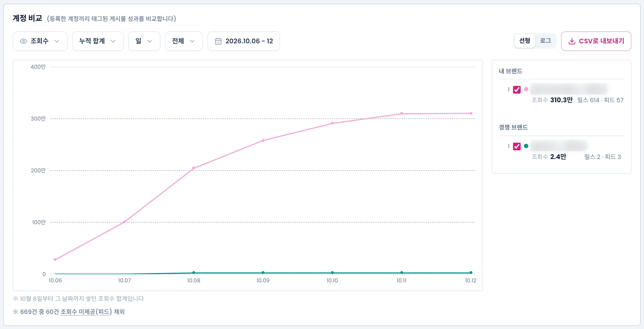644x329 pixels.
Task: Click the pink data point at 10.06
Action: 55,259
